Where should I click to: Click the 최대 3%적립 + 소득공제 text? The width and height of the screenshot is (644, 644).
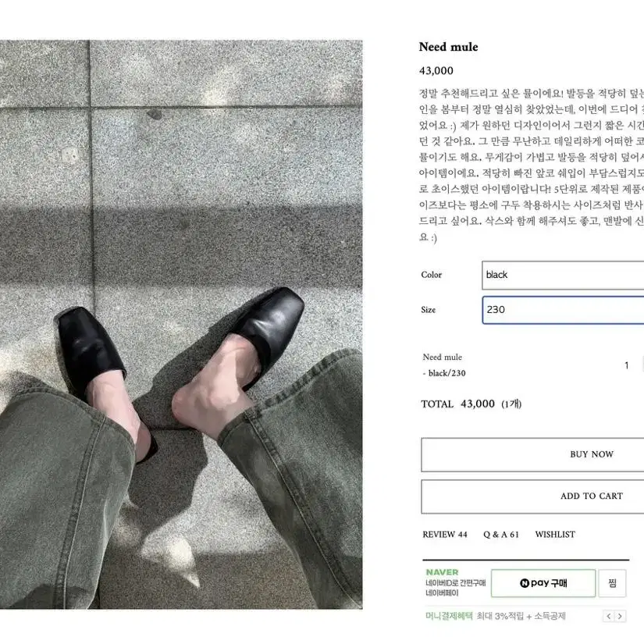coord(521,616)
